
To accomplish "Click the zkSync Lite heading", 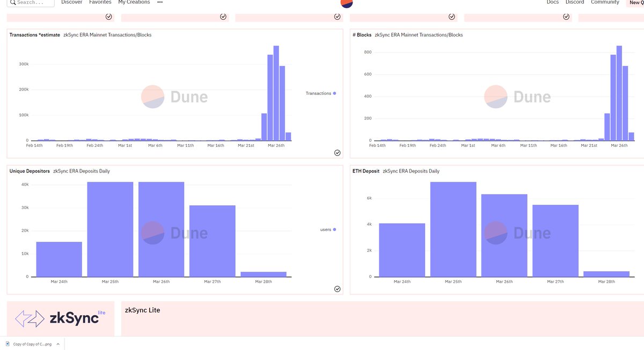I will coord(142,310).
